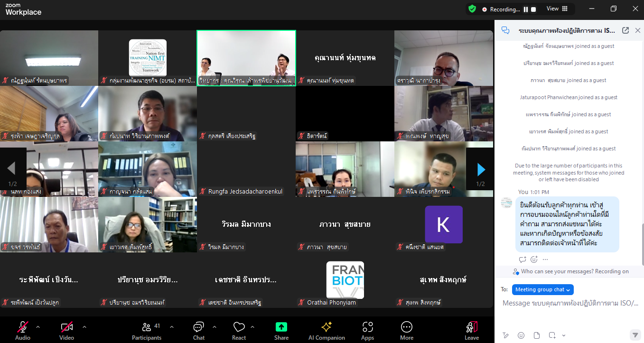This screenshot has height=343, width=644.
Task: Expand the Audio options arrow
Action: click(x=38, y=327)
